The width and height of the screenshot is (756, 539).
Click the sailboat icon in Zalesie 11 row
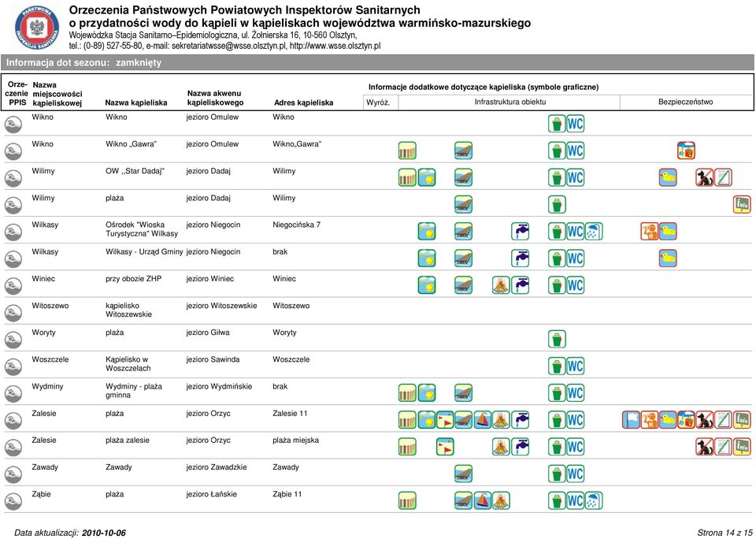pyautogui.click(x=483, y=420)
